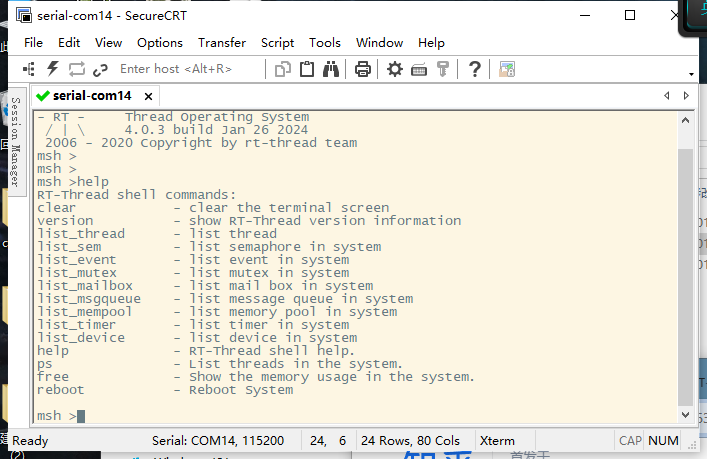Click the CAP indicator in status bar
The height and width of the screenshot is (459, 707).
click(x=630, y=441)
